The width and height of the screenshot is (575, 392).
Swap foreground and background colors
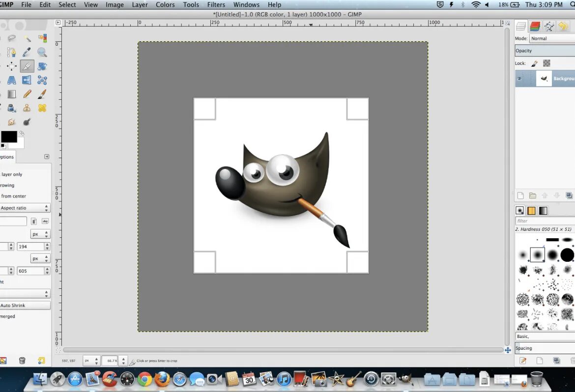tap(22, 134)
